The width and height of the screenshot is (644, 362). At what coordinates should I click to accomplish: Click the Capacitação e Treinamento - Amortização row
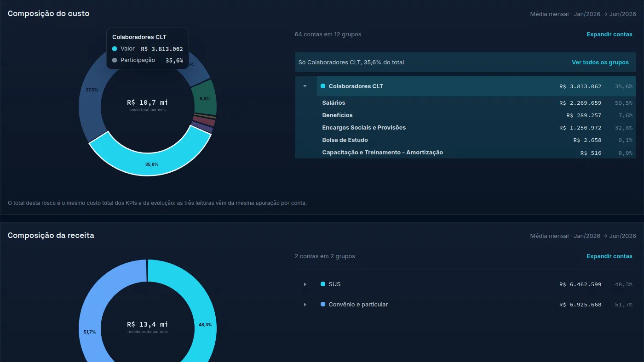(465, 153)
